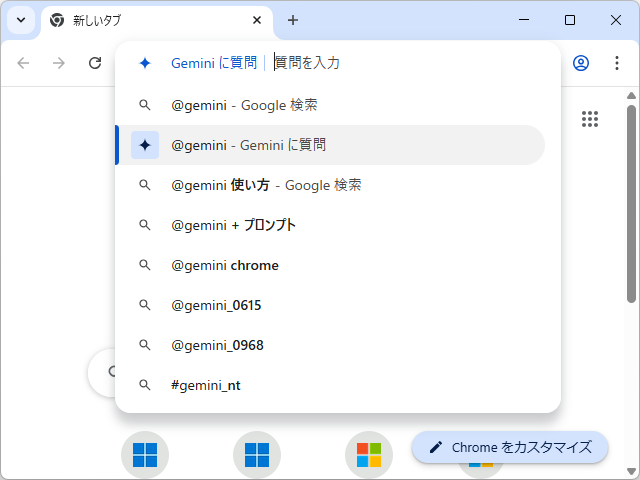
Task: Open a new tab with plus button
Action: (x=293, y=20)
